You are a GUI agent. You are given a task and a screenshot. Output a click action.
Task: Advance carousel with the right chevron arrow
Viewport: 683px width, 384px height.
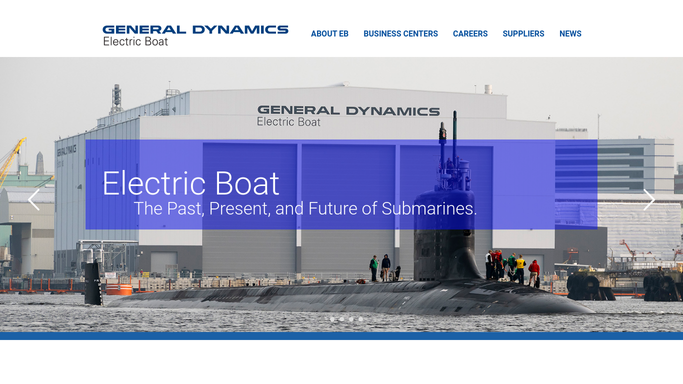(x=649, y=200)
